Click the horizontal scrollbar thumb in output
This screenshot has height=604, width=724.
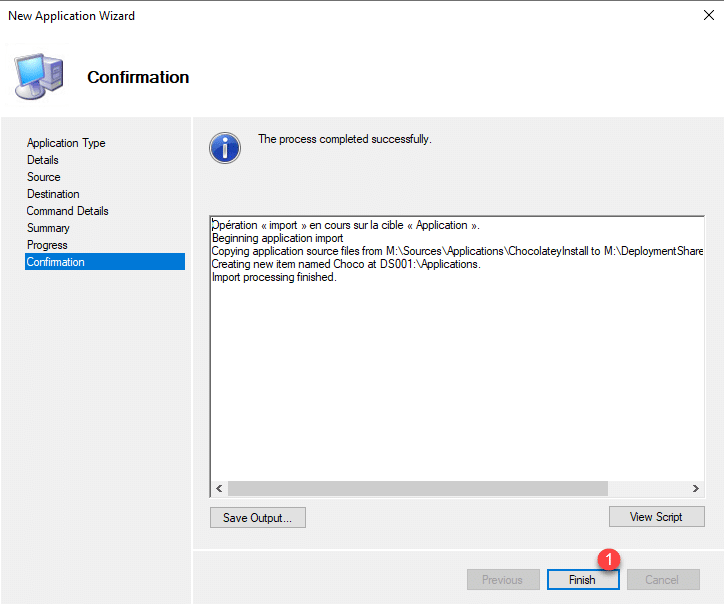417,488
